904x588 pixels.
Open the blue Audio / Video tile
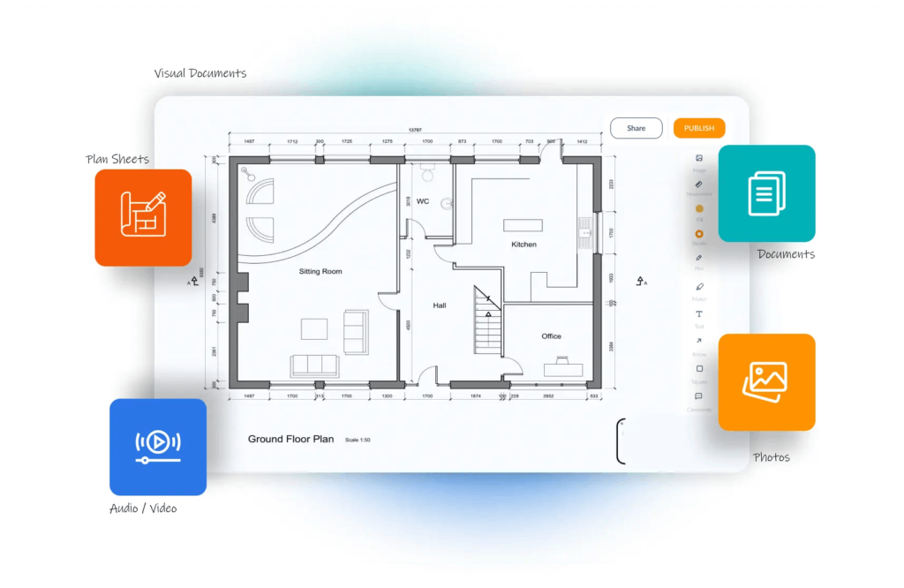158,447
